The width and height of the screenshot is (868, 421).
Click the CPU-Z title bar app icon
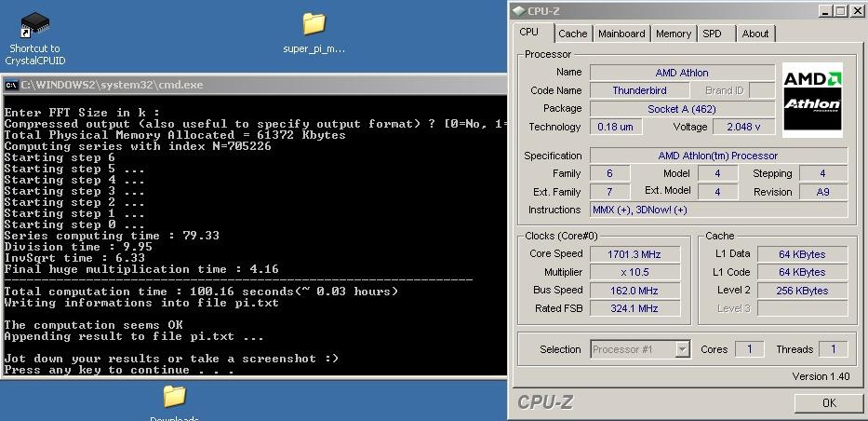click(518, 11)
